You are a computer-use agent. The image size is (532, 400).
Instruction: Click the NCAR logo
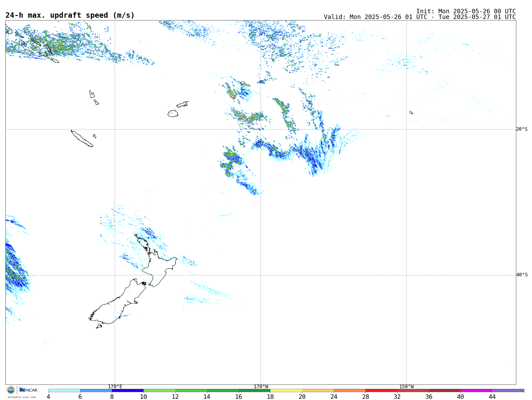(28, 390)
